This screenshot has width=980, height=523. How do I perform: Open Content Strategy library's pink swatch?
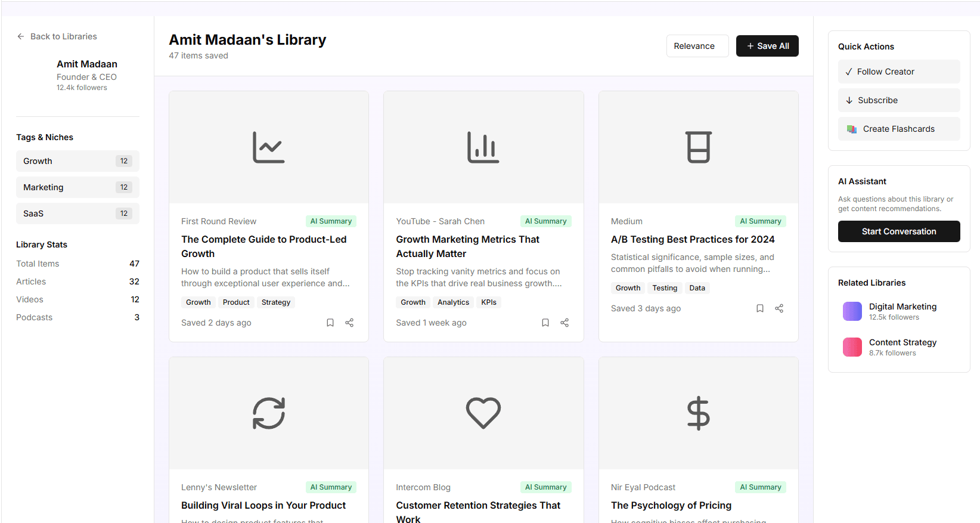pyautogui.click(x=852, y=347)
